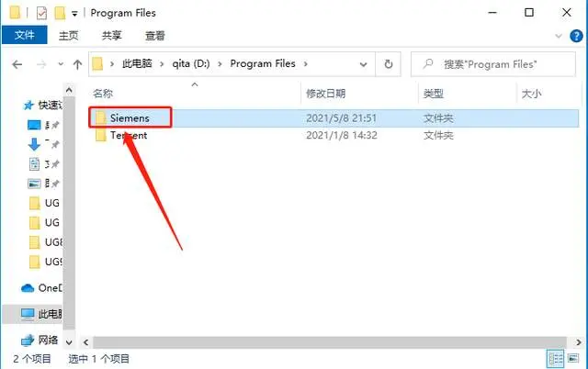Image resolution: width=588 pixels, height=369 pixels.
Task: Click into the search Program Files box
Action: point(493,64)
